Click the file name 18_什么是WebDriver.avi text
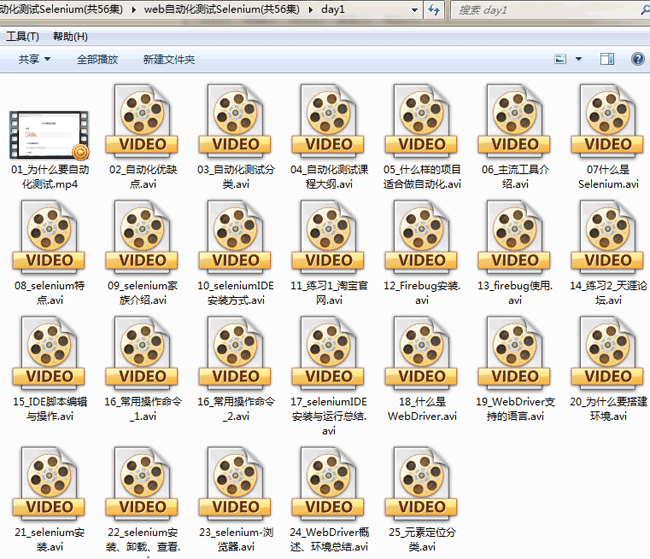 (x=422, y=409)
